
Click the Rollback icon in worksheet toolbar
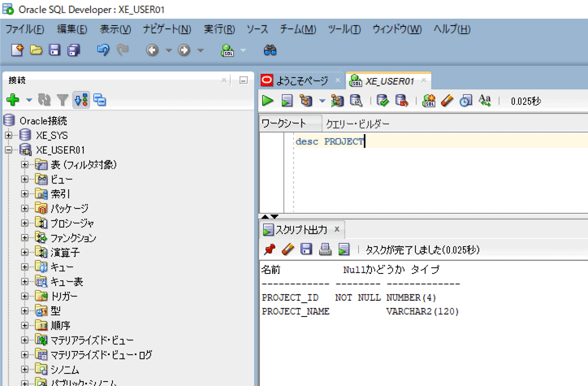point(402,101)
